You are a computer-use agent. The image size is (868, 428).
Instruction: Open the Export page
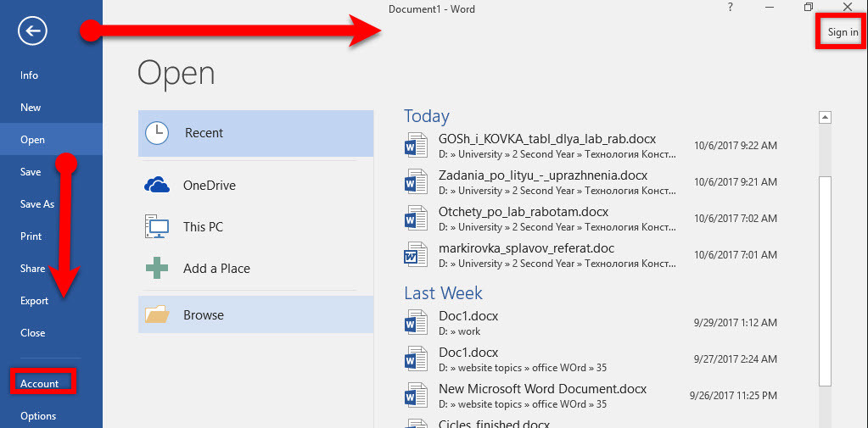pos(34,301)
